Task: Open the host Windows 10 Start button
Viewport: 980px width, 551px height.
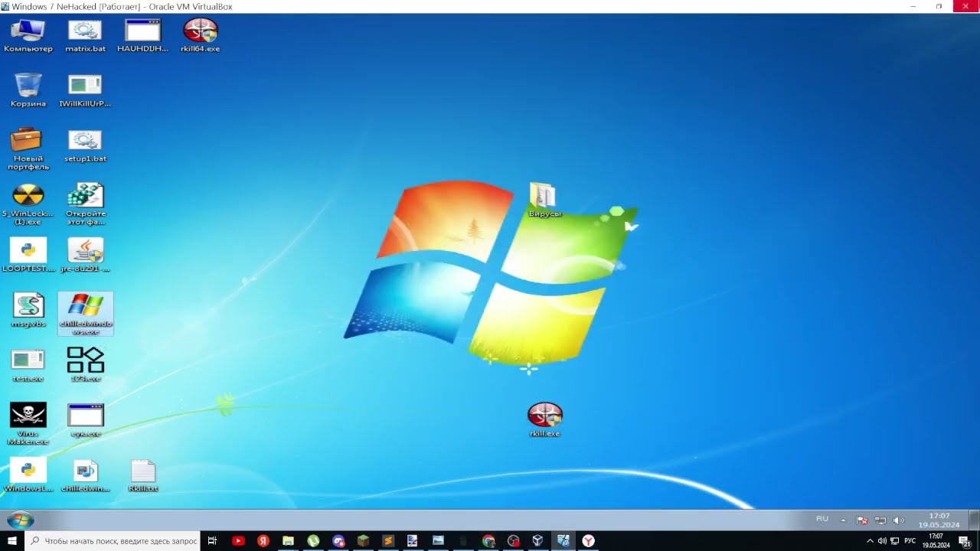Action: (12, 541)
